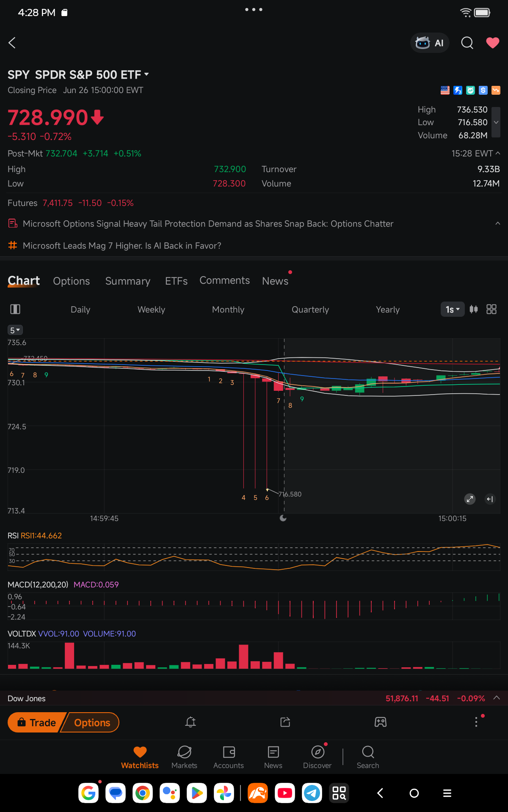Open Play Store from the dock
This screenshot has height=812, width=508.
pos(197,793)
